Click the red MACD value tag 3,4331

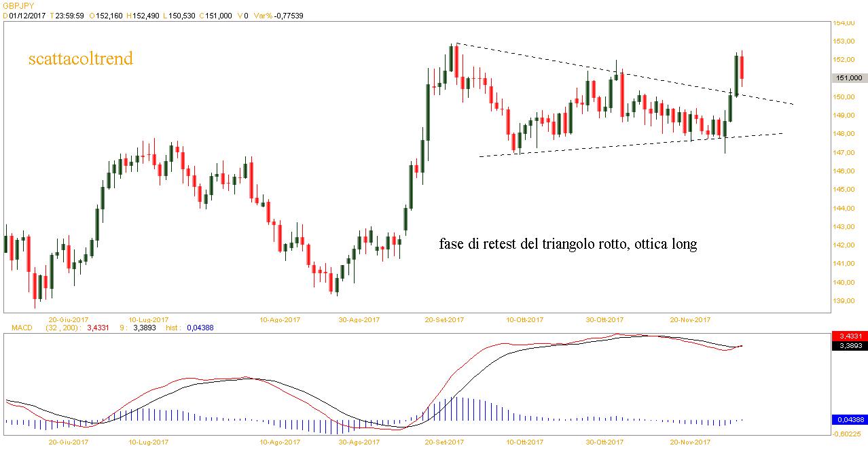849,336
